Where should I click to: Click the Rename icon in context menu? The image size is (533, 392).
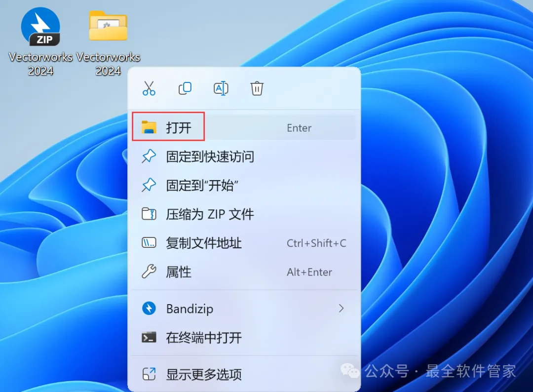[x=221, y=88]
